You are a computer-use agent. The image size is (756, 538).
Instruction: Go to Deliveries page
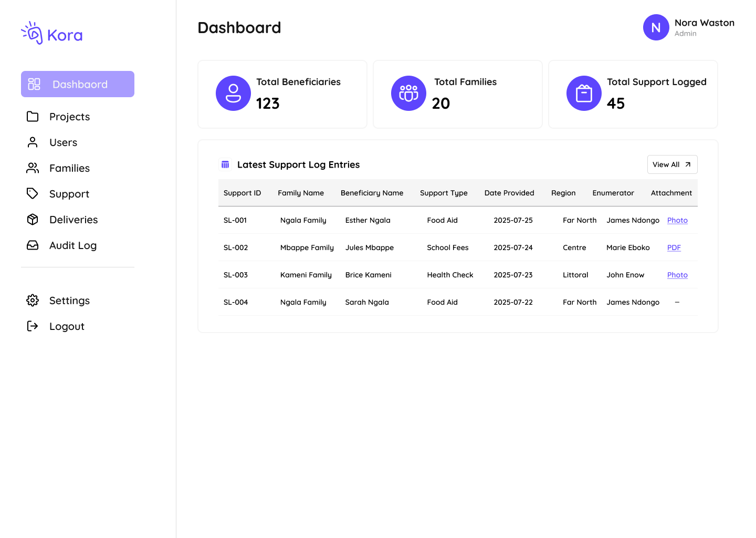click(x=73, y=220)
